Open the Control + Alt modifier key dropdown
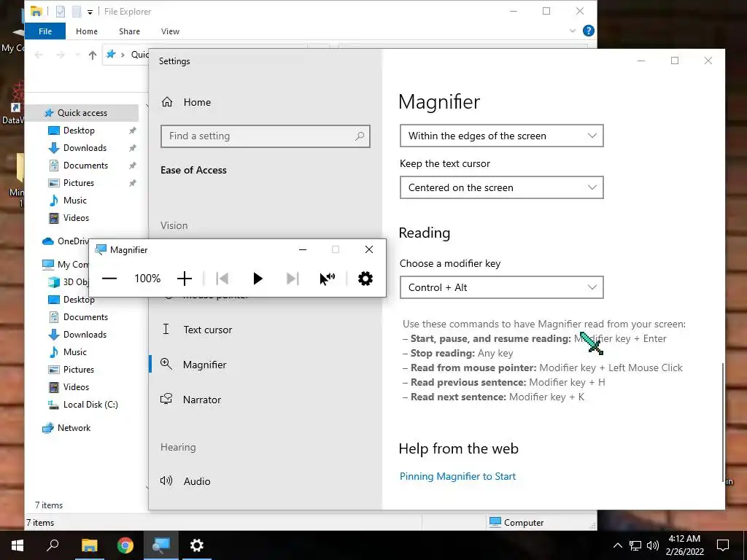Screen dimensions: 747x560 coord(502,287)
